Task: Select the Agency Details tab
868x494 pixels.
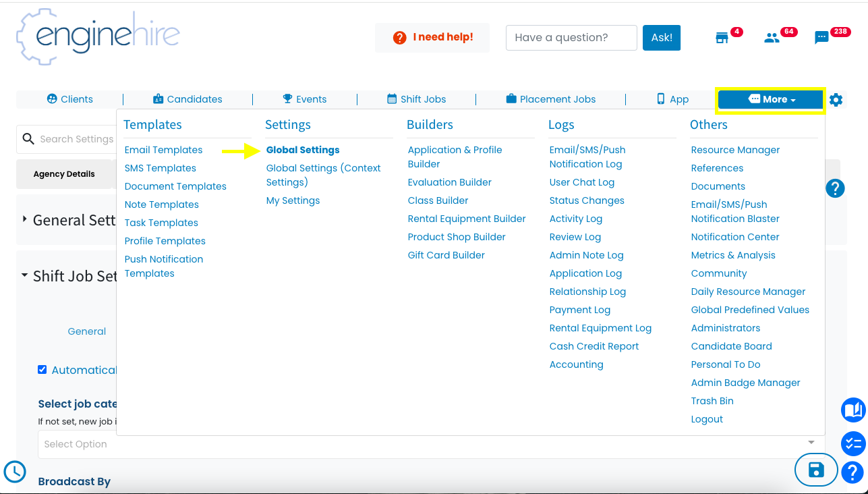Action: click(x=64, y=174)
